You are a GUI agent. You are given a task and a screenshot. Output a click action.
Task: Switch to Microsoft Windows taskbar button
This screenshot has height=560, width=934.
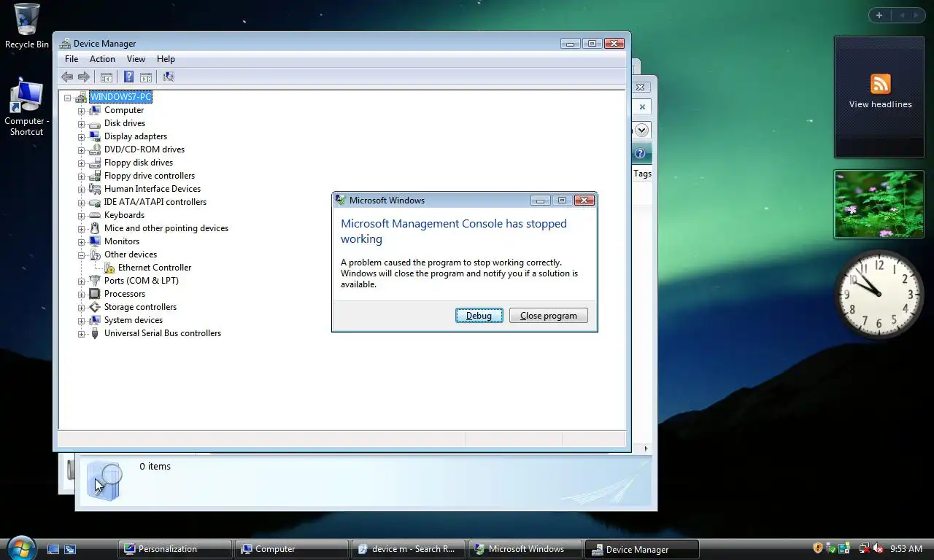tap(525, 549)
